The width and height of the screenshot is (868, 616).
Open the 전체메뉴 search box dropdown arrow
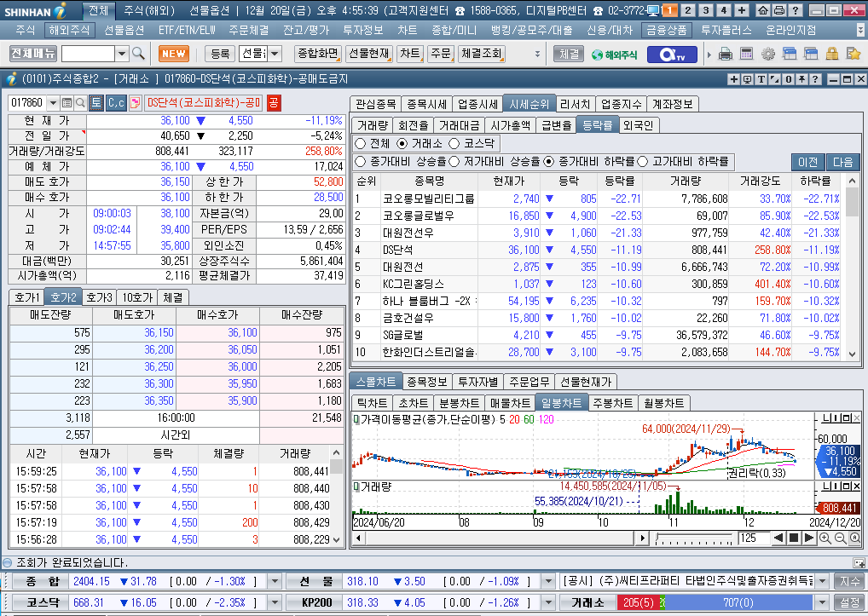tap(122, 54)
